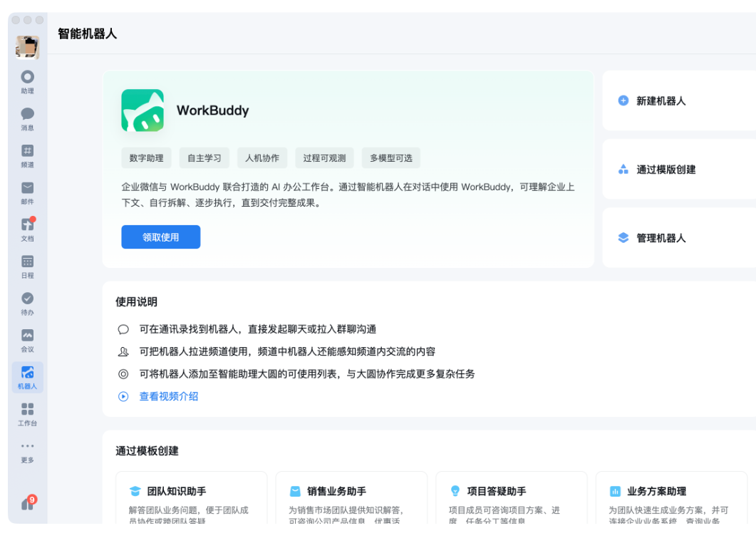Viewport: 756px width, 538px height.
Task: Click the 过程可观测 tag
Action: pyautogui.click(x=324, y=158)
